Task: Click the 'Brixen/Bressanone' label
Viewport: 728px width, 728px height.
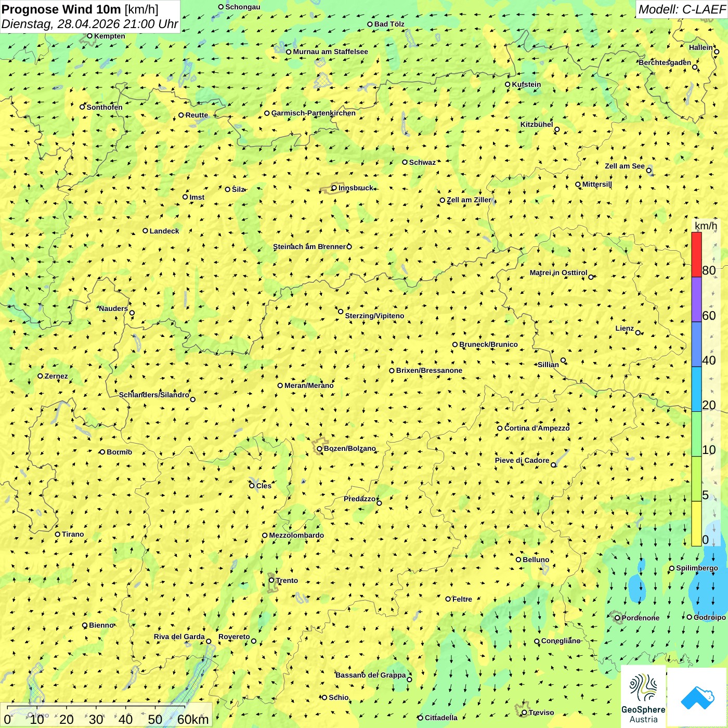Action: pos(429,370)
